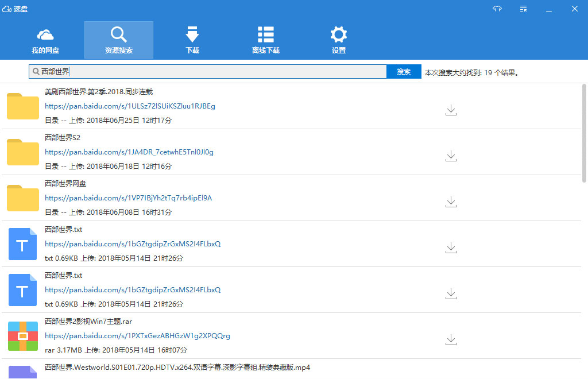This screenshot has height=379, width=588.
Task: Open the rar file's pan.baidu.com link
Action: click(137, 336)
